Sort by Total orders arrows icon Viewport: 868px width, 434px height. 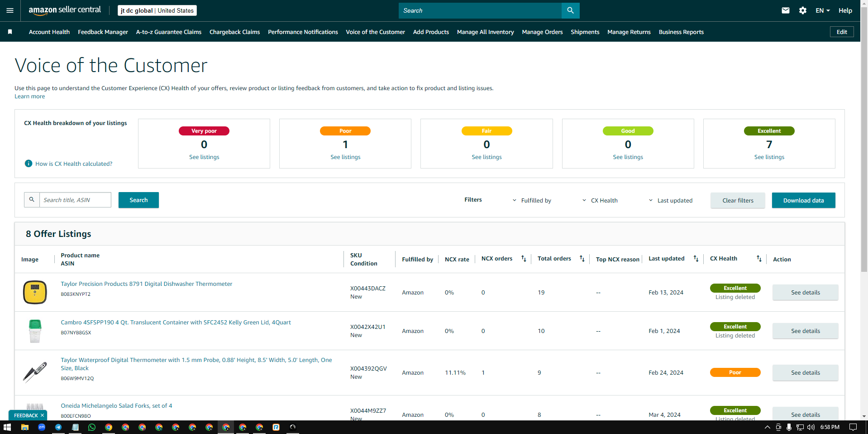(582, 259)
